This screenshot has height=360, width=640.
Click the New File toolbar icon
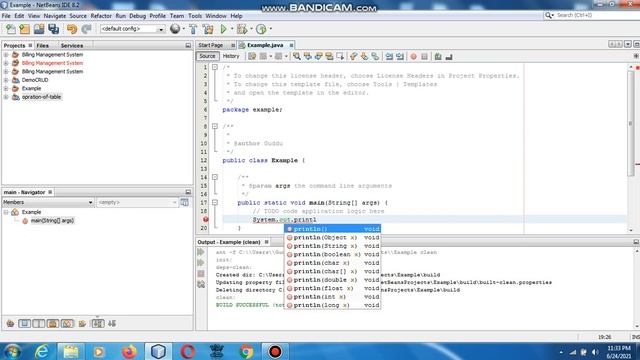click(x=11, y=29)
